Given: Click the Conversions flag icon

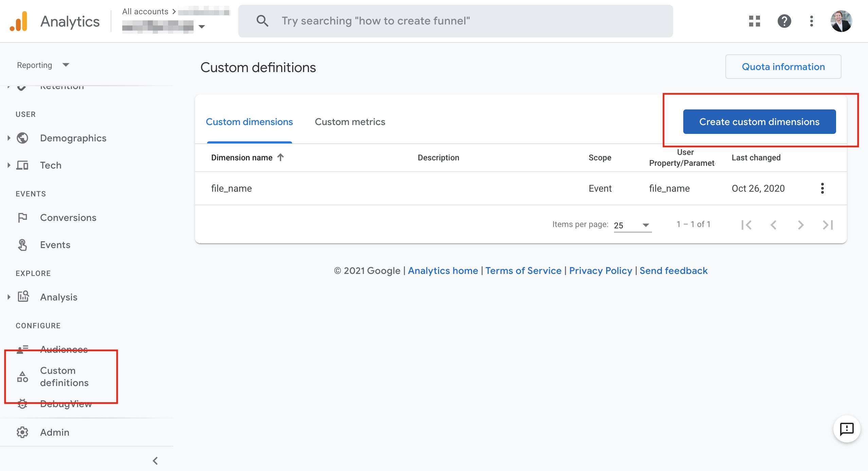Looking at the screenshot, I should [x=22, y=217].
